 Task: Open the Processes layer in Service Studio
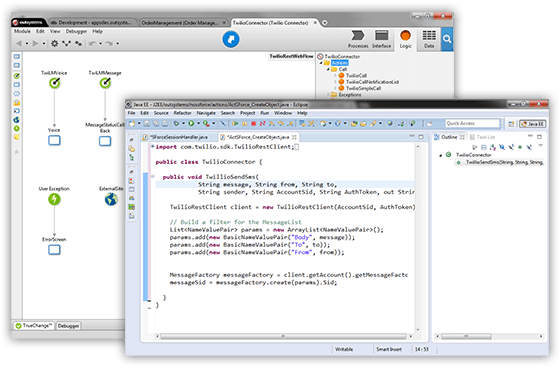click(x=358, y=39)
